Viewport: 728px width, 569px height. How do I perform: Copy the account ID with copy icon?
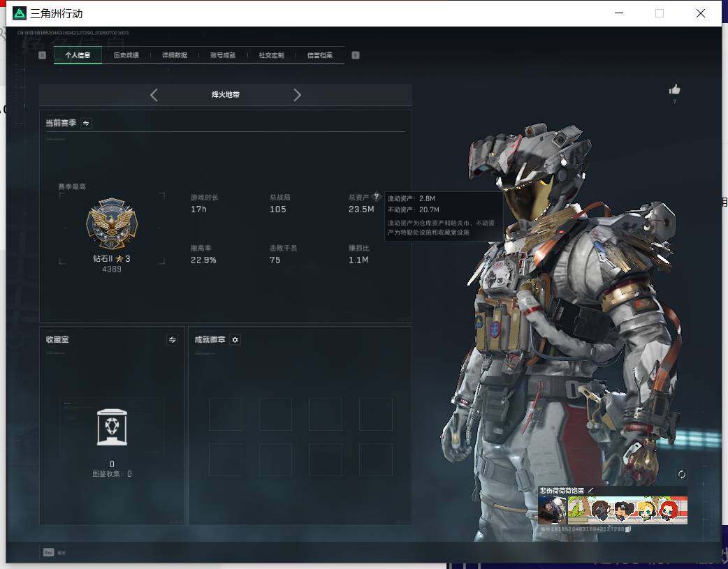coord(627,529)
